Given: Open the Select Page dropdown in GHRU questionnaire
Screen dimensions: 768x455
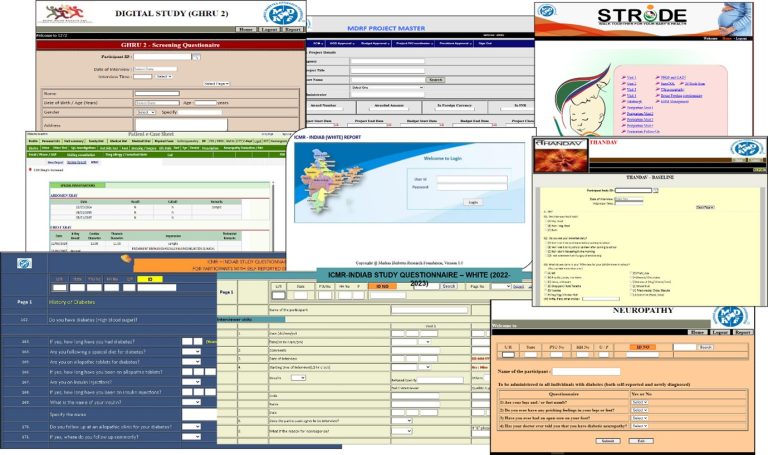Looking at the screenshot, I should 217,83.
